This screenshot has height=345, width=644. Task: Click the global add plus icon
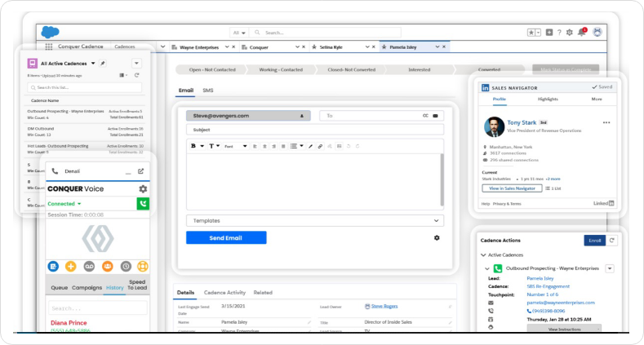[549, 33]
